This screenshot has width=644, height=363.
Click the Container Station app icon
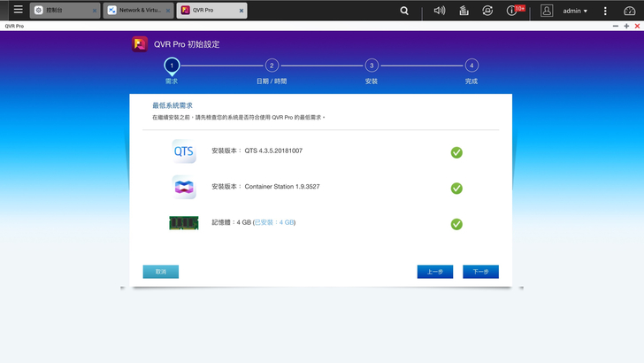184,188
